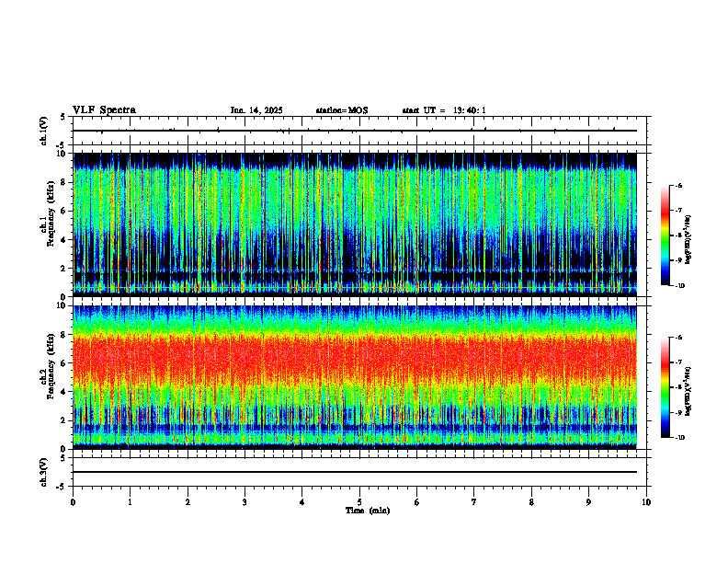
Task: Click the "6" kHz tick of ch.1 spectrogram
Action: pos(64,211)
